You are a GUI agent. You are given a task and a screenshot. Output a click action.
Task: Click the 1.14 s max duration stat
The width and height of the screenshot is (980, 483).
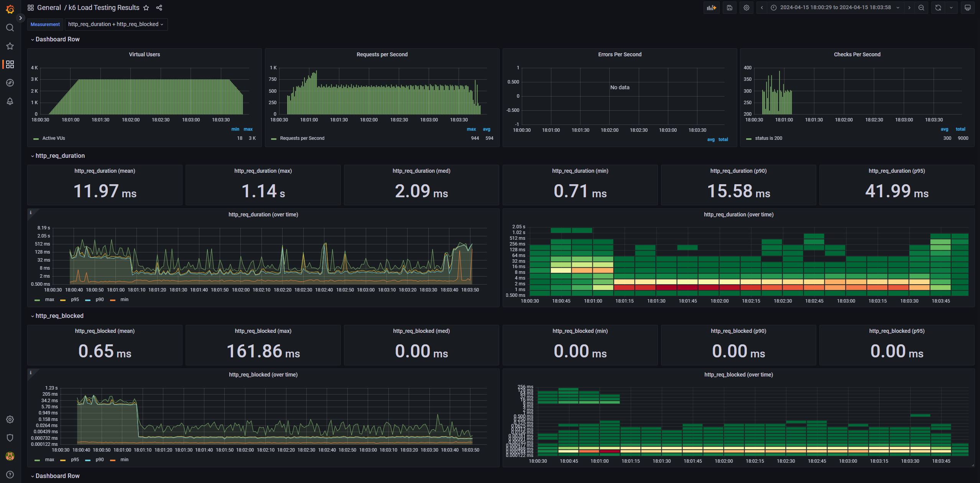pyautogui.click(x=263, y=191)
